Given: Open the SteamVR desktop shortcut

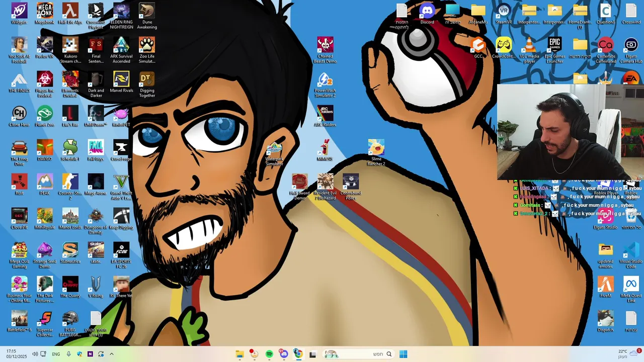Looking at the screenshot, I should [x=504, y=14].
